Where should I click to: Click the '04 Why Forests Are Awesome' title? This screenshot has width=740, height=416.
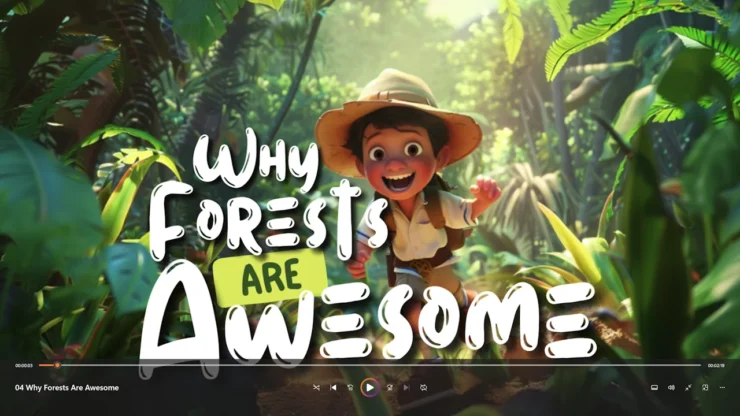(x=67, y=388)
